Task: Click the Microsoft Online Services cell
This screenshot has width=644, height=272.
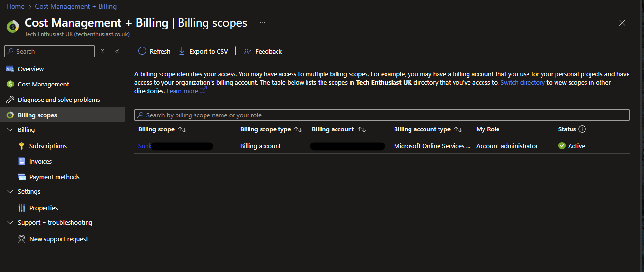Action: pos(432,146)
